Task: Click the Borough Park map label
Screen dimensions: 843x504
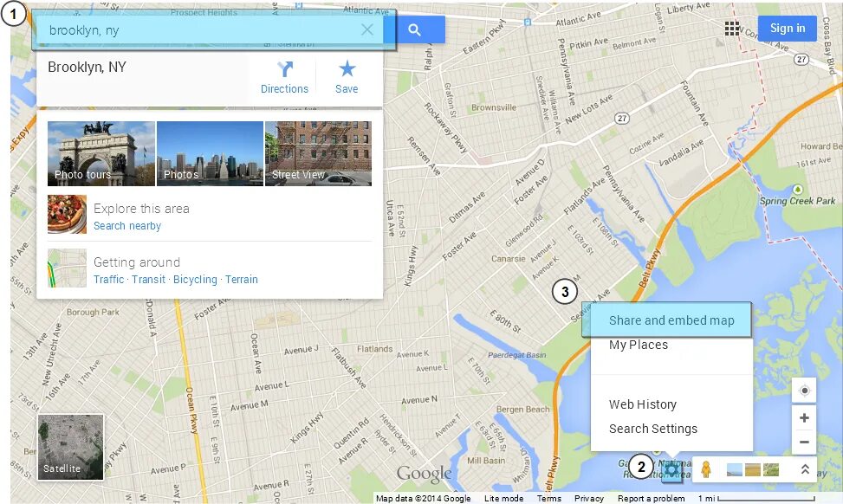Action: (x=93, y=312)
